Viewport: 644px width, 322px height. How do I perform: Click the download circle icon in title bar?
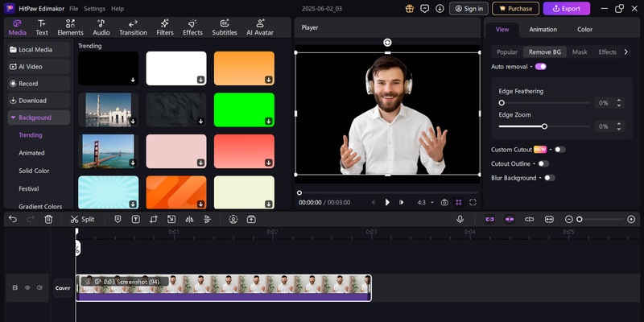point(440,9)
